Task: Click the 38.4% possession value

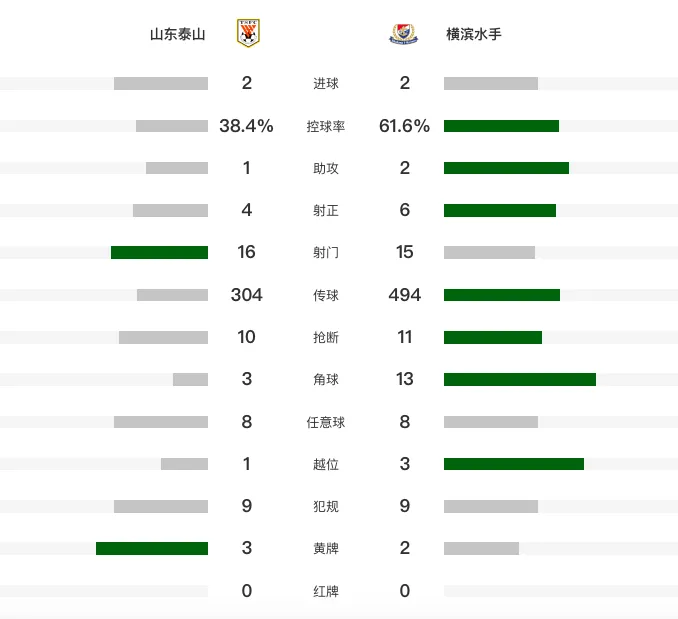Action: [246, 126]
